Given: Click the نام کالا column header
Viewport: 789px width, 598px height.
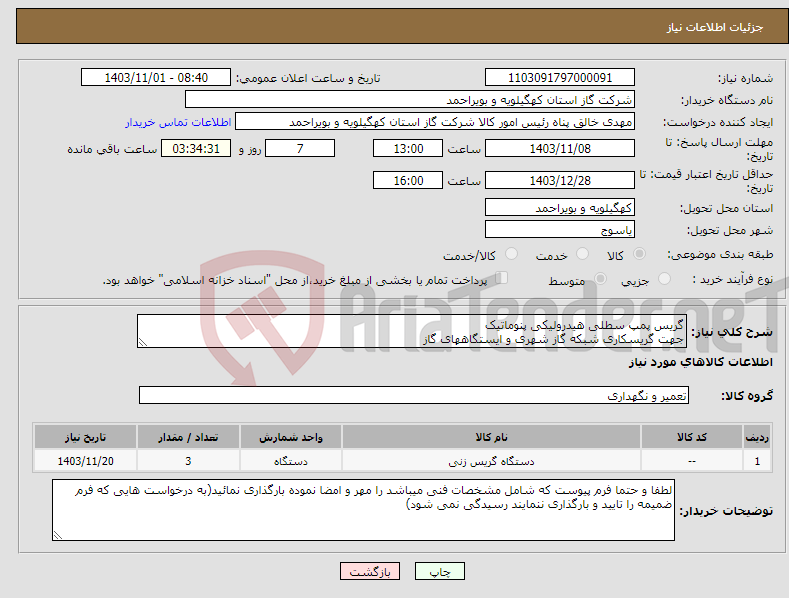Looking at the screenshot, I should (x=491, y=437).
